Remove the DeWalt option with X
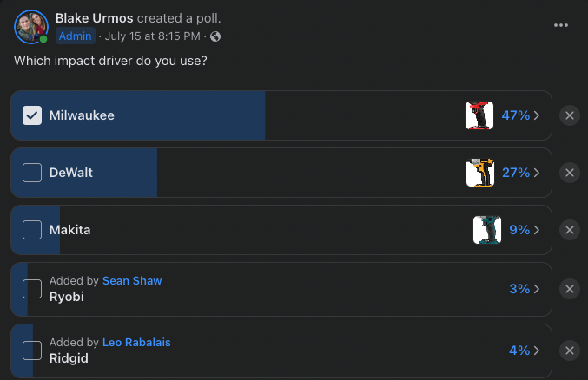 pos(570,173)
